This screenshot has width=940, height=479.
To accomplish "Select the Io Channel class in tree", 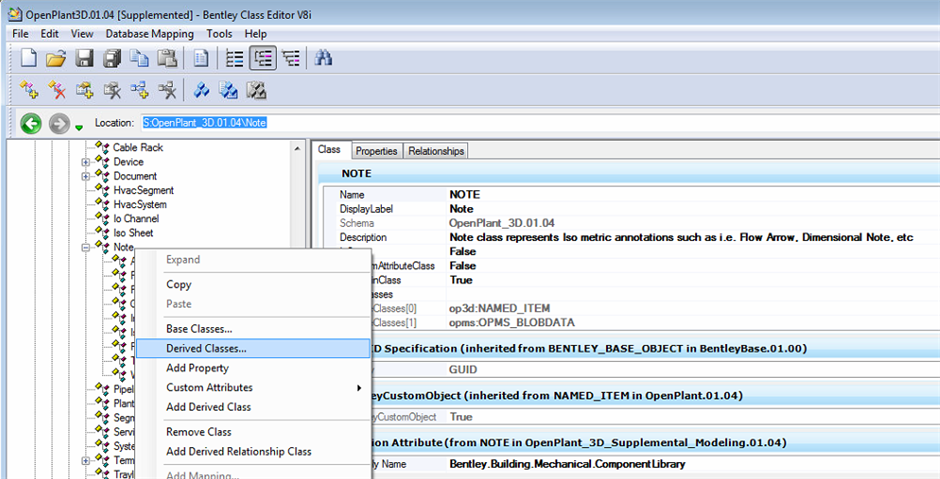I will 136,219.
